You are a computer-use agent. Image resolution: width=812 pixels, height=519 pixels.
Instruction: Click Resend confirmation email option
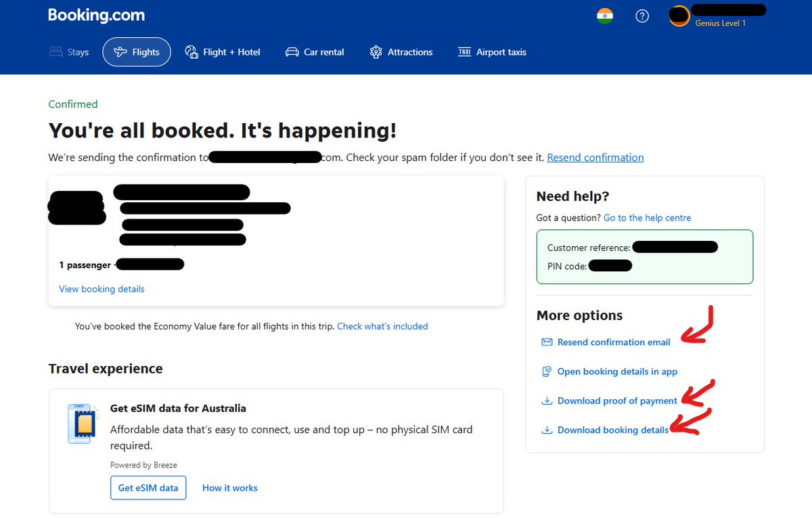pyautogui.click(x=606, y=342)
